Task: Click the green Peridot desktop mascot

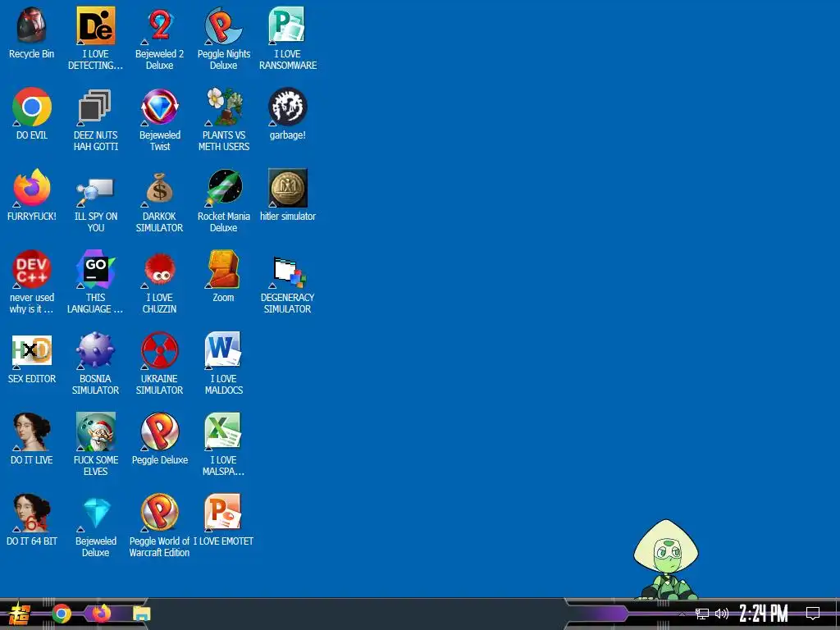Action: coord(666,559)
